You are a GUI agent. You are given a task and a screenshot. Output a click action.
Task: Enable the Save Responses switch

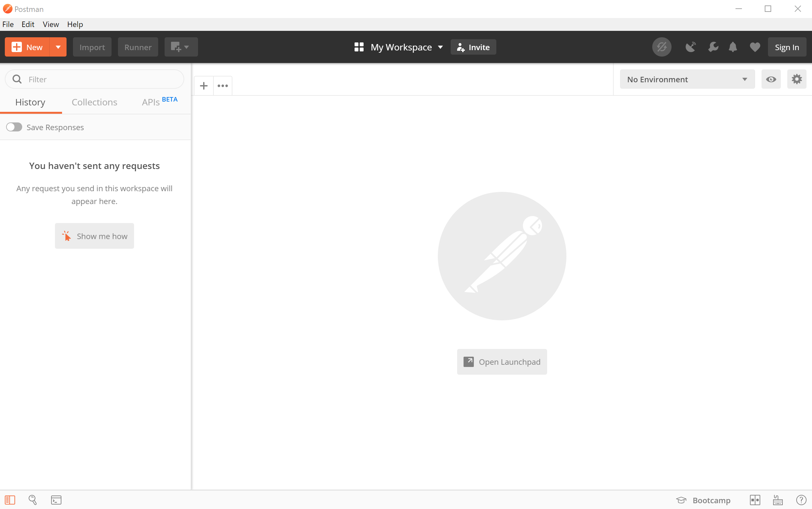[14, 127]
